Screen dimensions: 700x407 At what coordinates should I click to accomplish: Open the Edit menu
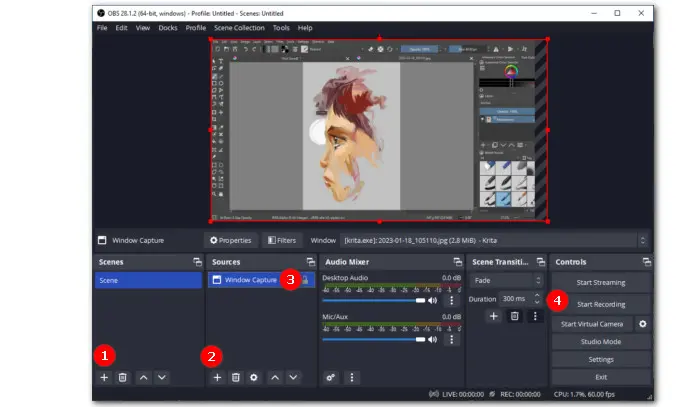point(121,28)
